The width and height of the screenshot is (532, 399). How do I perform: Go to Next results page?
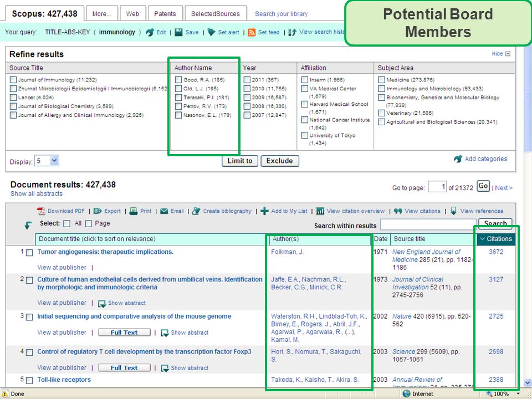(x=504, y=188)
